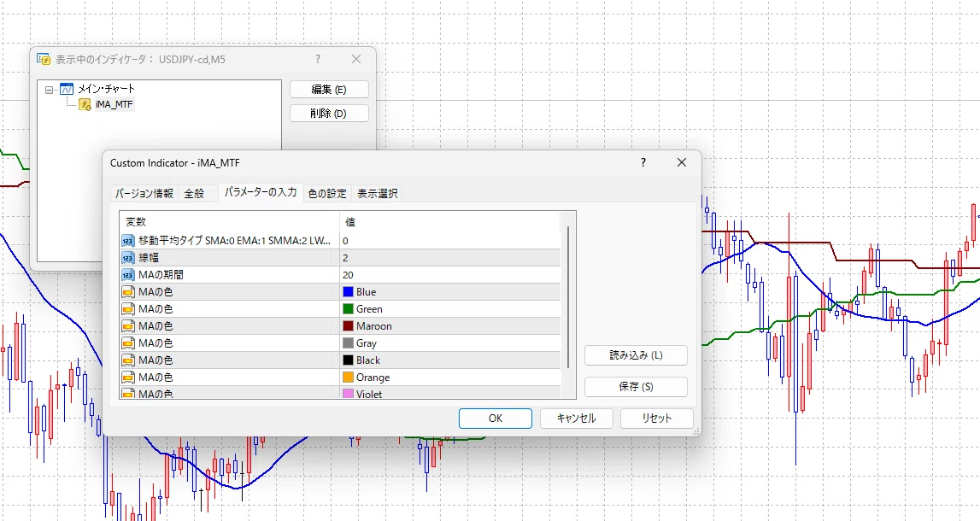Image resolution: width=980 pixels, height=521 pixels.
Task: Click the iMA_MTF indicator icon in tree
Action: [x=85, y=104]
